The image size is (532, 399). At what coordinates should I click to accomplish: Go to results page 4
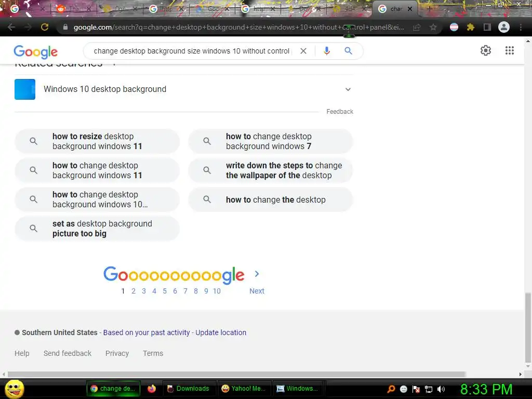(x=154, y=291)
